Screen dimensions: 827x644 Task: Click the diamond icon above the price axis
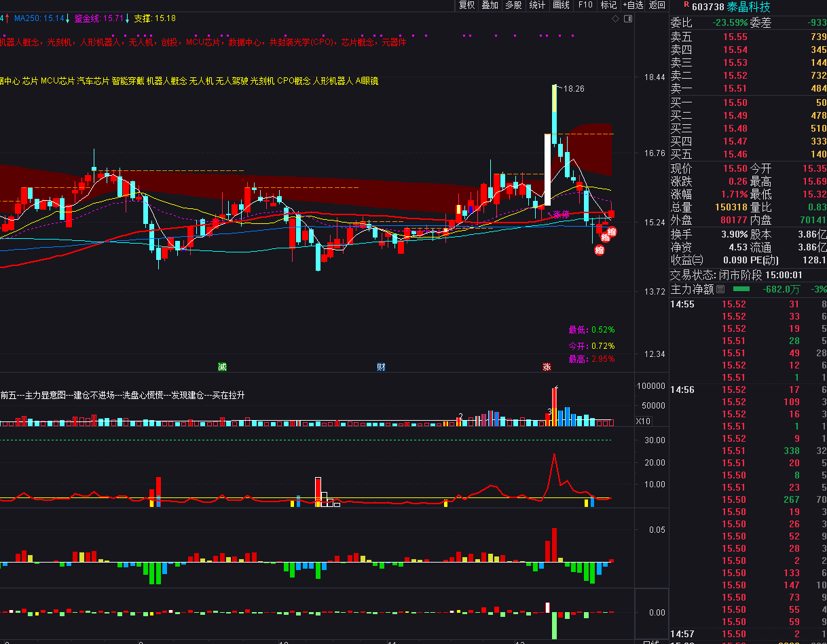[615, 19]
